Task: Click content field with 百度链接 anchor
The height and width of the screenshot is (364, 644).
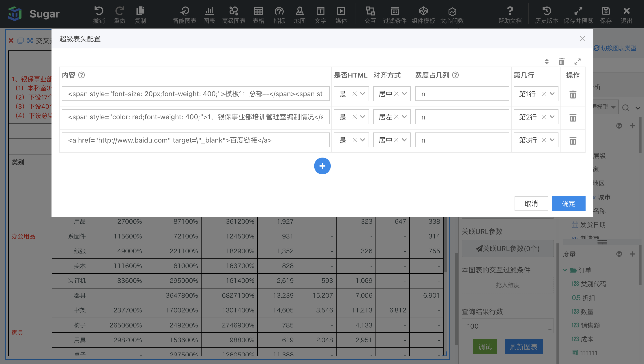Action: [x=195, y=140]
